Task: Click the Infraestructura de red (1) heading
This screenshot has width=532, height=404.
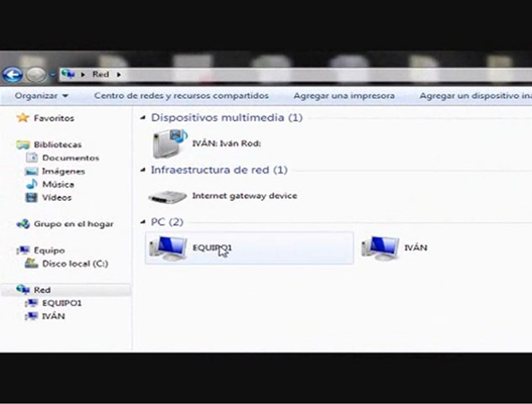Action: 219,170
